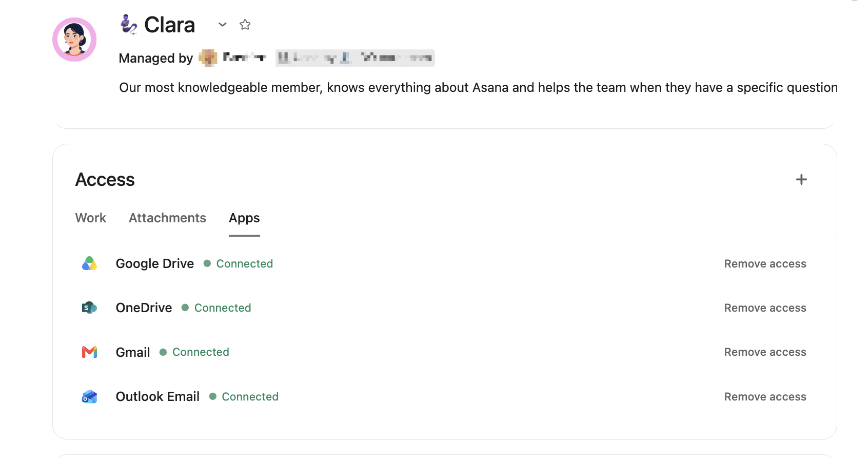Image resolution: width=868 pixels, height=458 pixels.
Task: Click the Access section heading
Action: click(x=105, y=180)
